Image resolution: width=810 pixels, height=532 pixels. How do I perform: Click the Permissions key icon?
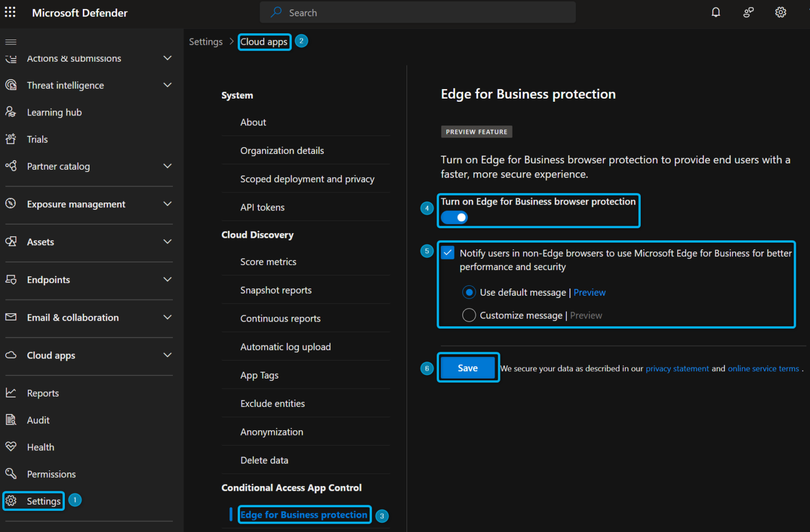point(11,473)
